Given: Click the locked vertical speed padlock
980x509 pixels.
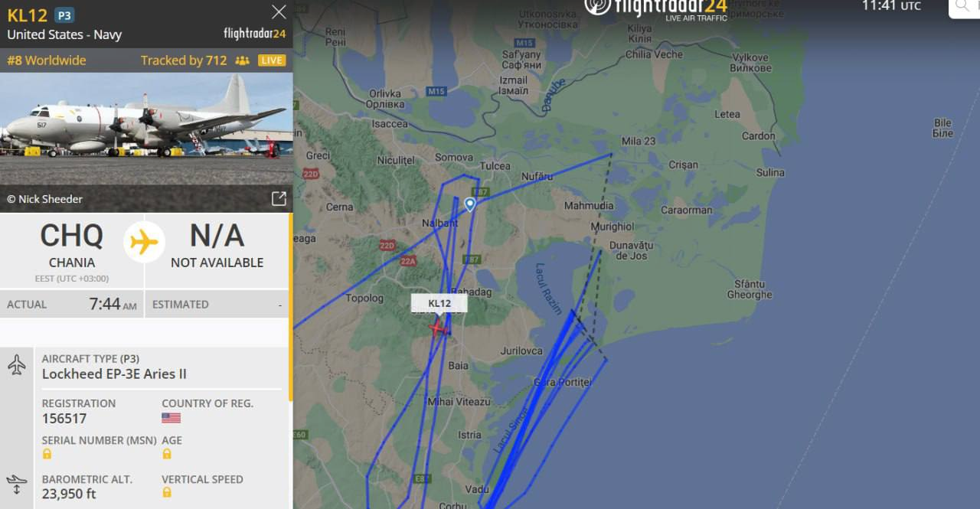Looking at the screenshot, I should 166,492.
